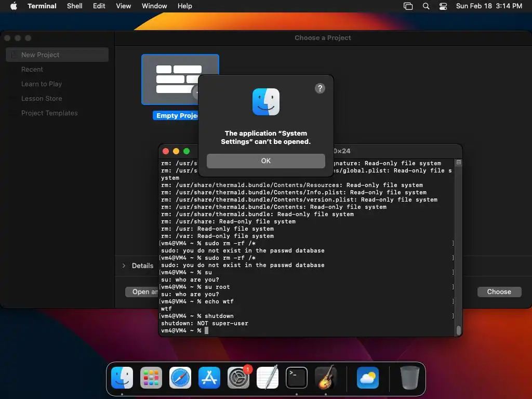Zoom the Terminal window with green button

187,151
